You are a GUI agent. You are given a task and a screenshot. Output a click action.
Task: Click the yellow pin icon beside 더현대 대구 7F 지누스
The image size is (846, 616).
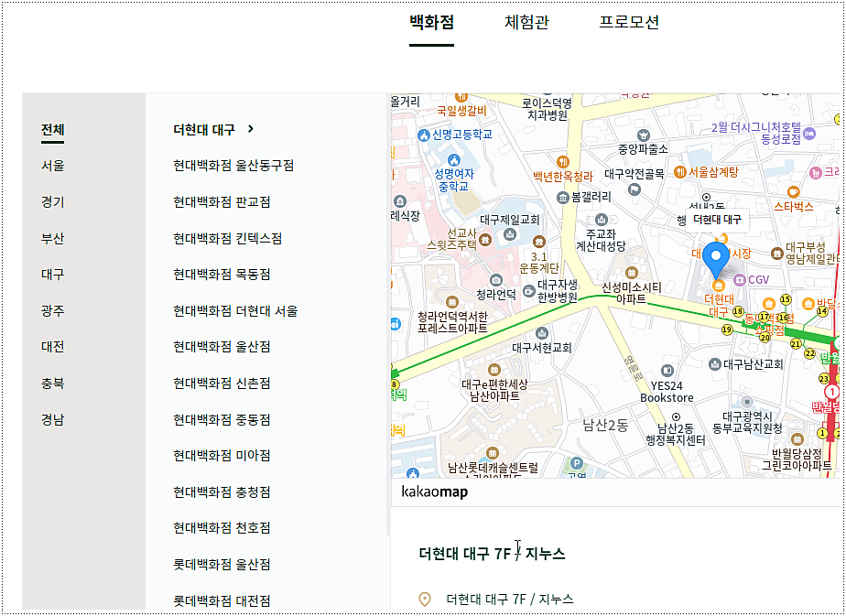pyautogui.click(x=427, y=597)
